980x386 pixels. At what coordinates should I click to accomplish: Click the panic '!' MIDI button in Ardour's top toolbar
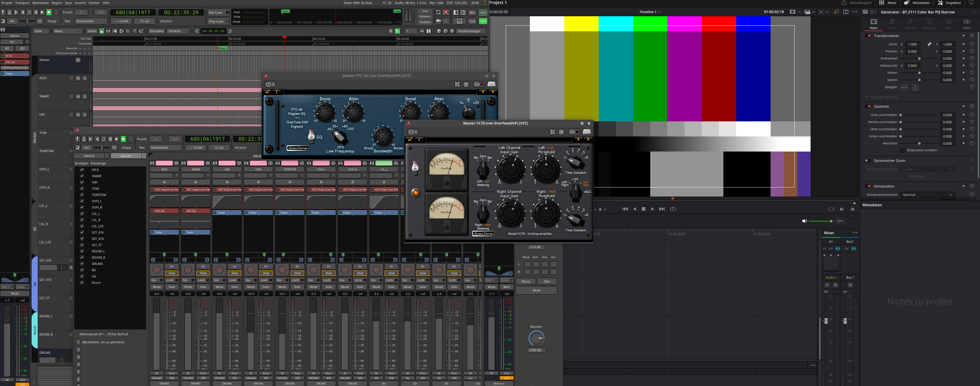3,12
